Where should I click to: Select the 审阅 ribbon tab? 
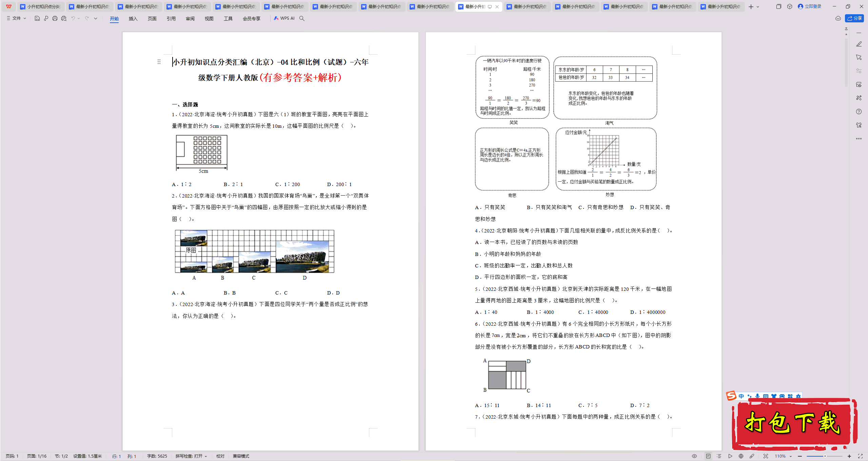click(x=190, y=19)
